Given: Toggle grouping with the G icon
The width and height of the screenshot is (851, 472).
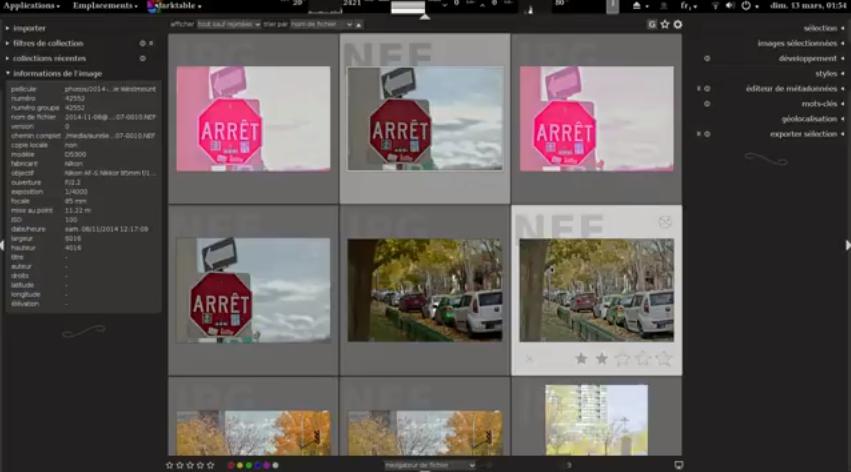Looking at the screenshot, I should [x=652, y=24].
